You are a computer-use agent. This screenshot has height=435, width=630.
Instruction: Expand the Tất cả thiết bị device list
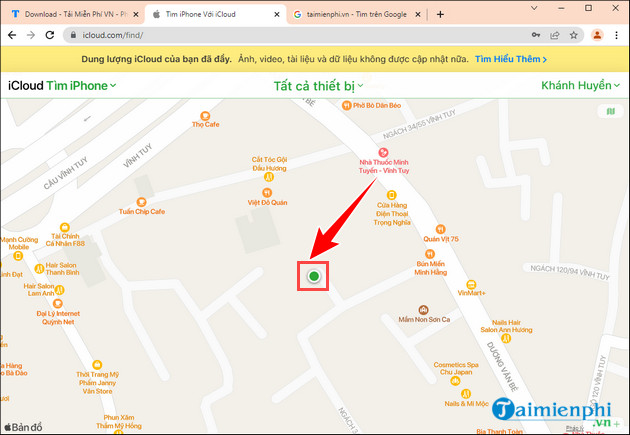(318, 86)
